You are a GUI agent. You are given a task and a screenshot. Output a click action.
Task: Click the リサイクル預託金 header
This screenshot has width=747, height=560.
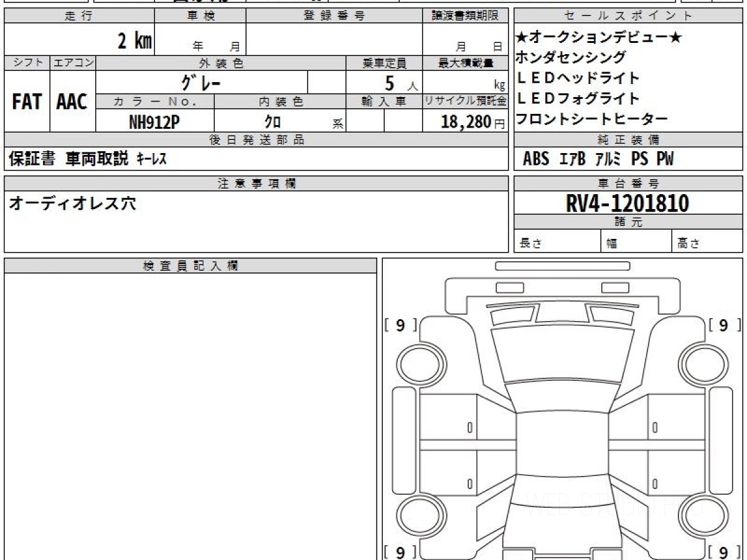[466, 102]
